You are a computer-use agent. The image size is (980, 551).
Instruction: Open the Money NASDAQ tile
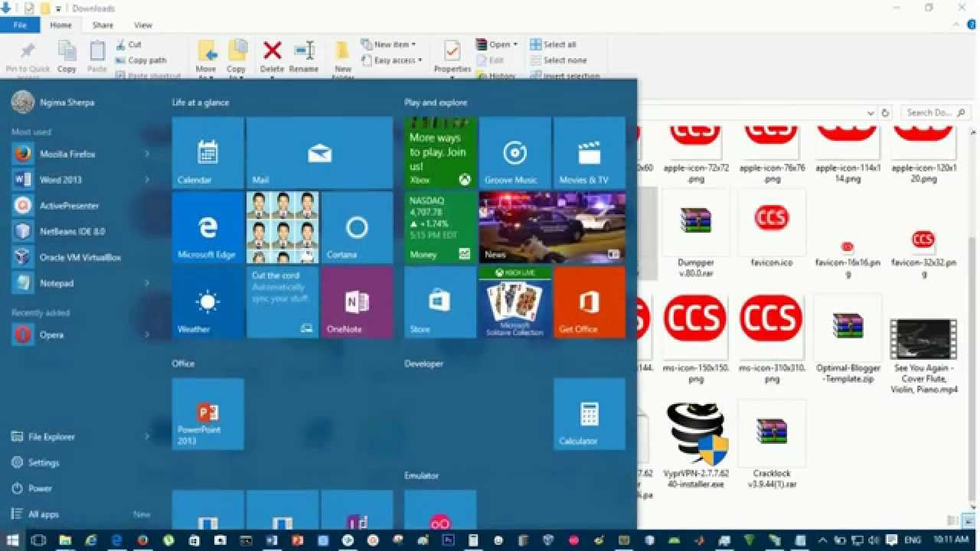440,227
